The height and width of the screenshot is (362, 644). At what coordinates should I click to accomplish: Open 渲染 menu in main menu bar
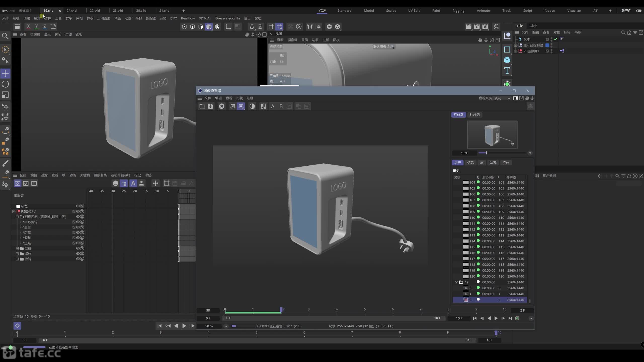[163, 18]
